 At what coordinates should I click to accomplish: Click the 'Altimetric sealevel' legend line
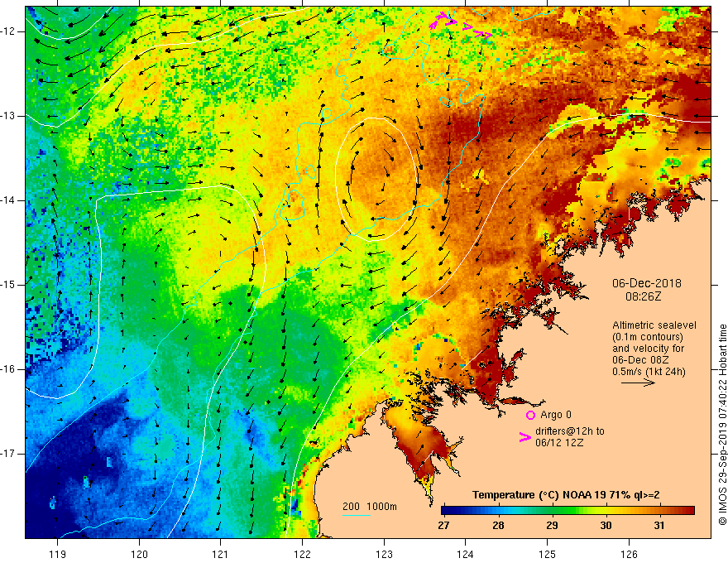click(x=654, y=325)
